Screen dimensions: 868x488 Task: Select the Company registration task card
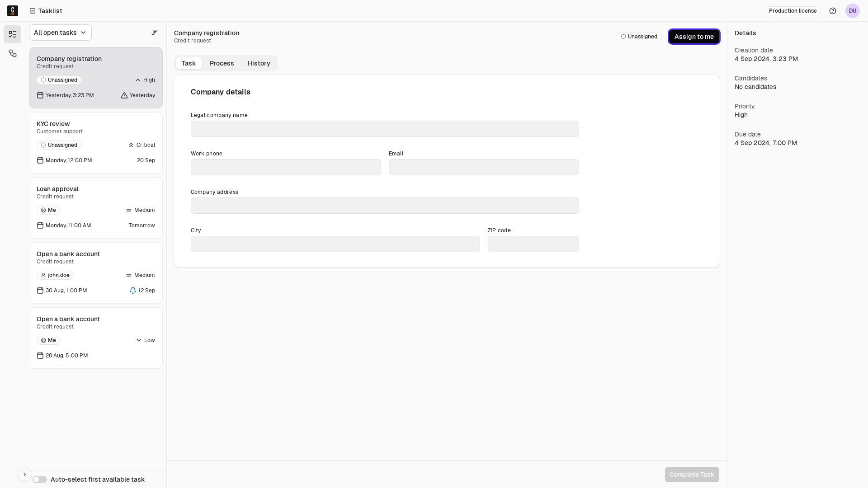[x=96, y=78]
